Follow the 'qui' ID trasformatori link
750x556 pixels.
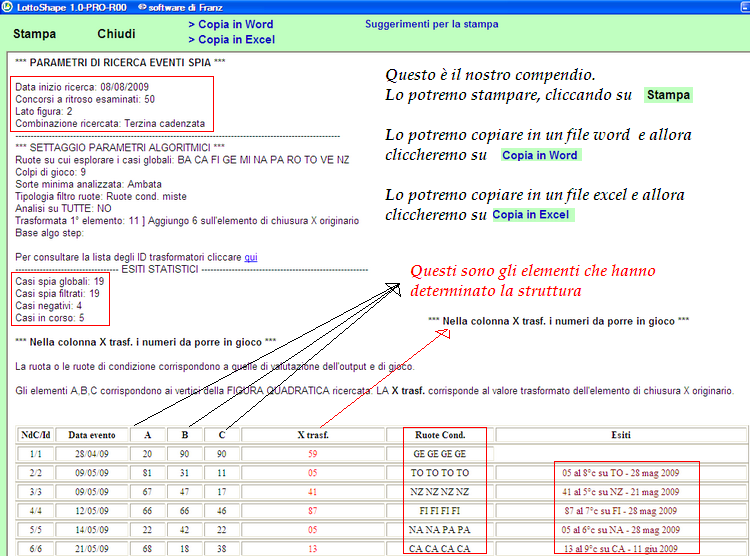tap(251, 257)
